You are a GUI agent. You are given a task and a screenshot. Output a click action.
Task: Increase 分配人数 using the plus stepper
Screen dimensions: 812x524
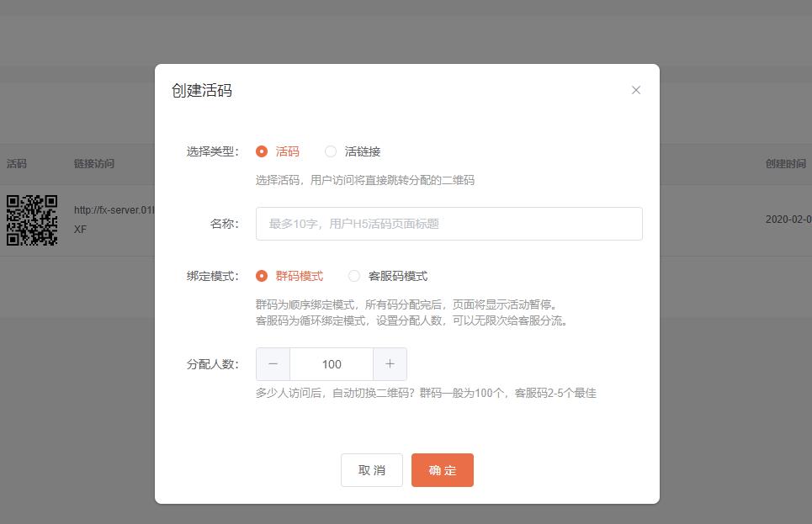[x=390, y=363]
